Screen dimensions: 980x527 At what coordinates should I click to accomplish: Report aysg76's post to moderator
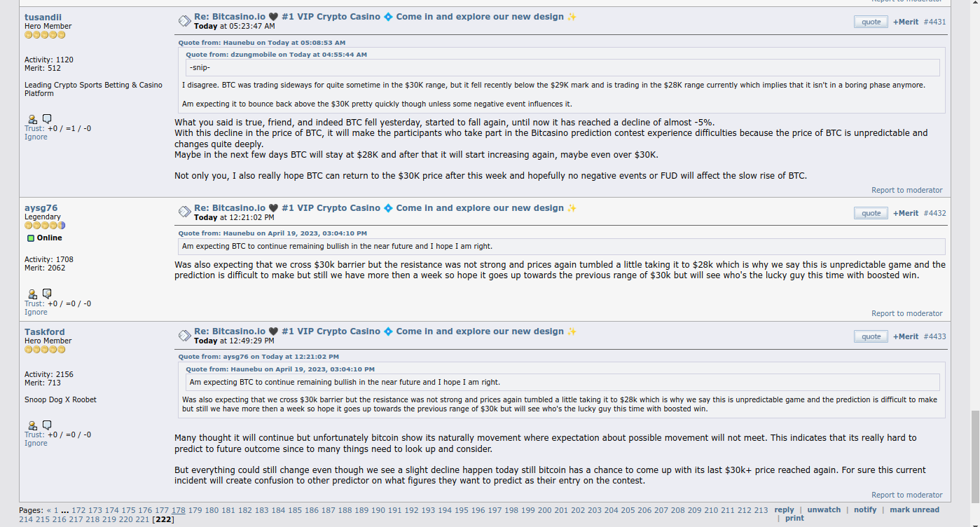point(906,314)
